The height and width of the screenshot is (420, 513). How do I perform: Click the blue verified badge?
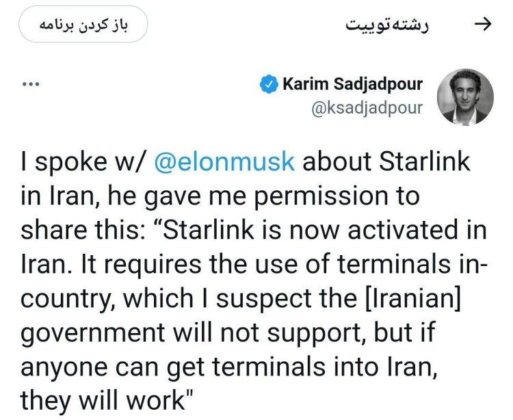click(269, 84)
